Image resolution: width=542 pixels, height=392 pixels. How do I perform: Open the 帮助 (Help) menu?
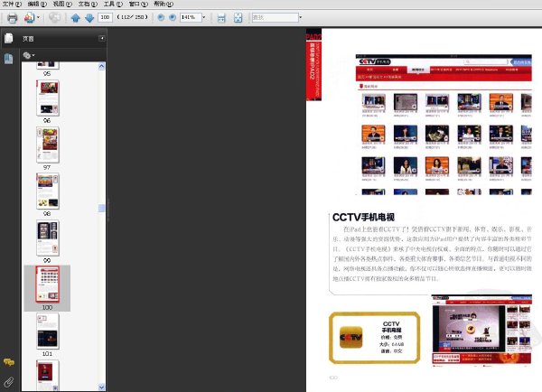pos(164,4)
